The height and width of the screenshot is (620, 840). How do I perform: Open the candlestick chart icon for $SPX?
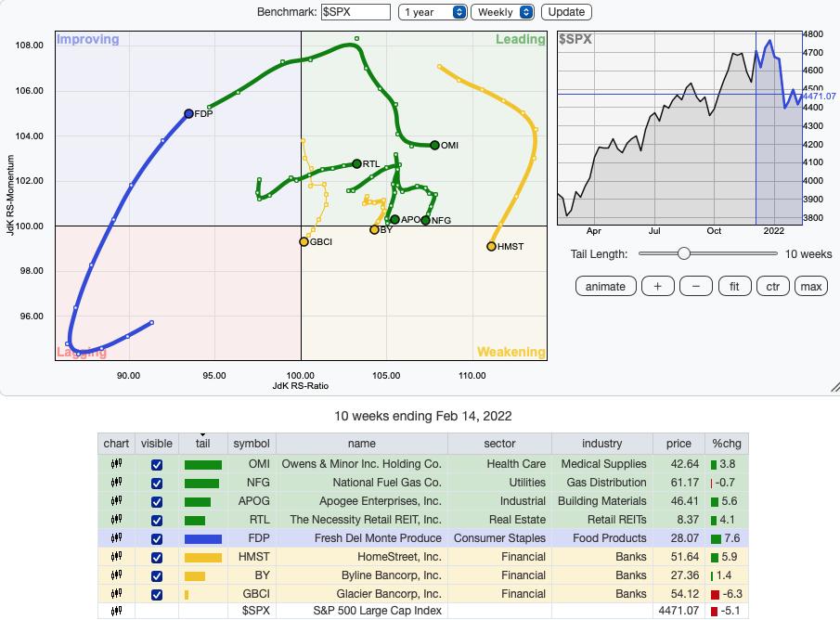click(x=116, y=611)
